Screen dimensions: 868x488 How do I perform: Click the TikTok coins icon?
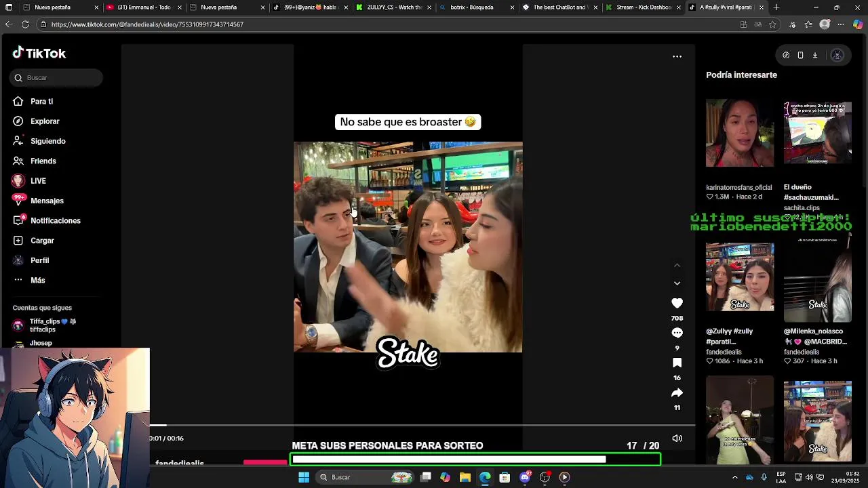click(786, 56)
